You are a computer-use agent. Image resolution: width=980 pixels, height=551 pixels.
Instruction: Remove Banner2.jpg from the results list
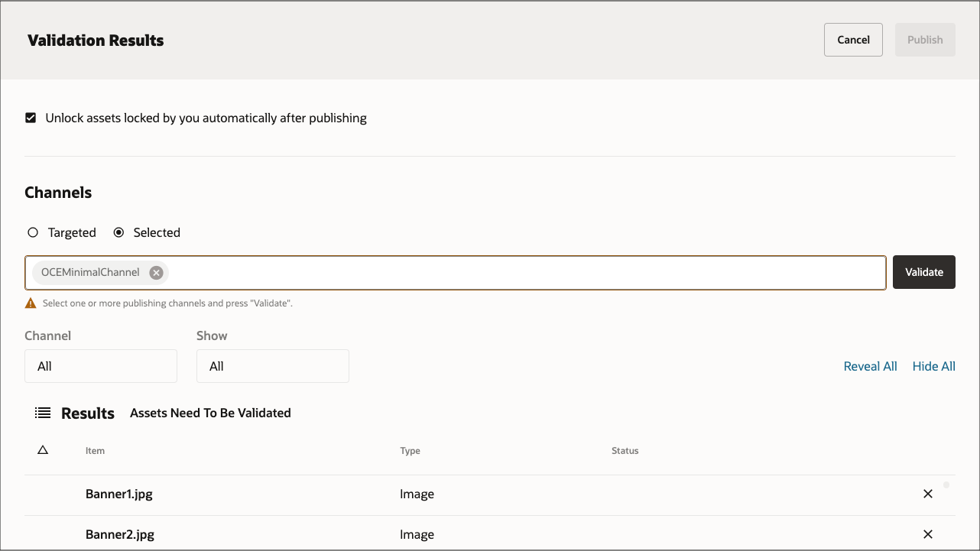click(x=927, y=534)
